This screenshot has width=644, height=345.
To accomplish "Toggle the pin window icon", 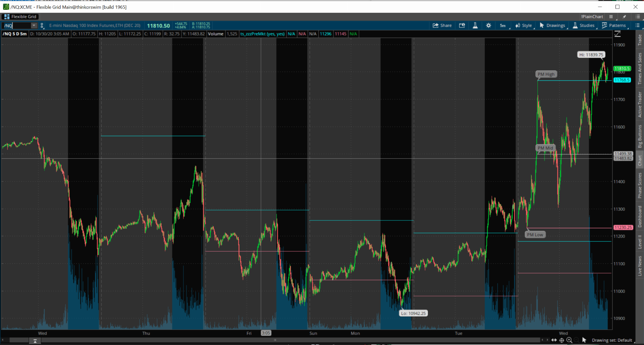I will (x=624, y=17).
